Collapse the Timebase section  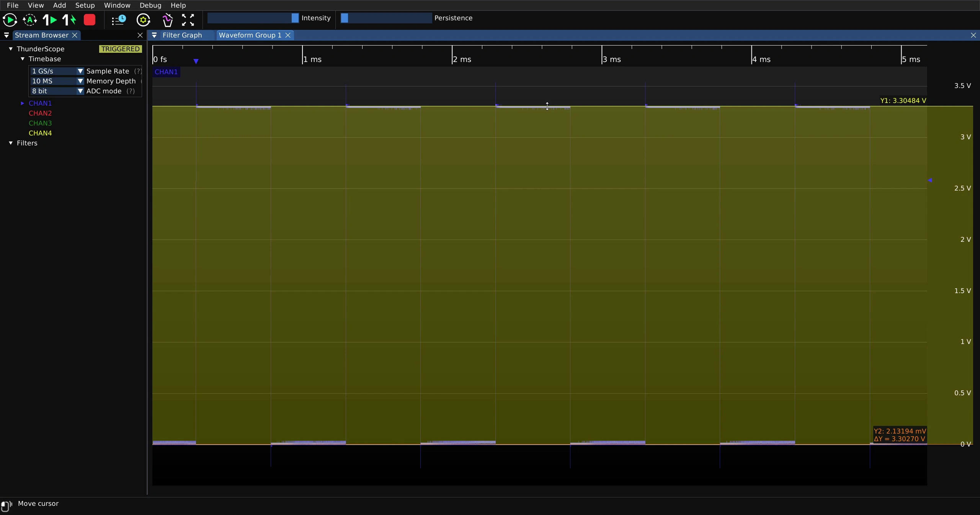tap(23, 59)
